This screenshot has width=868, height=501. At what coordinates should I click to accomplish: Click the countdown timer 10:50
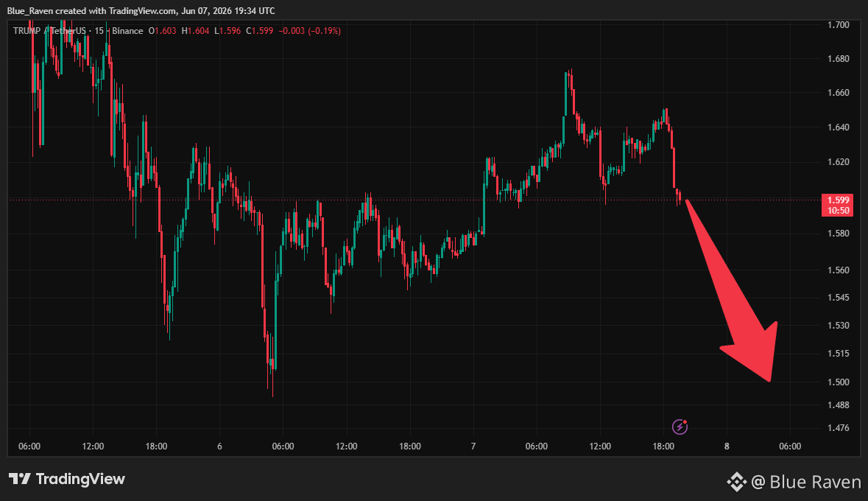[x=839, y=211]
